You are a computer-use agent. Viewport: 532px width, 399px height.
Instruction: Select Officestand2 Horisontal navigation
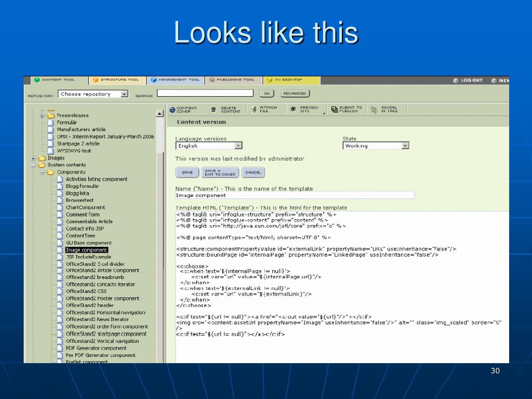pos(105,313)
